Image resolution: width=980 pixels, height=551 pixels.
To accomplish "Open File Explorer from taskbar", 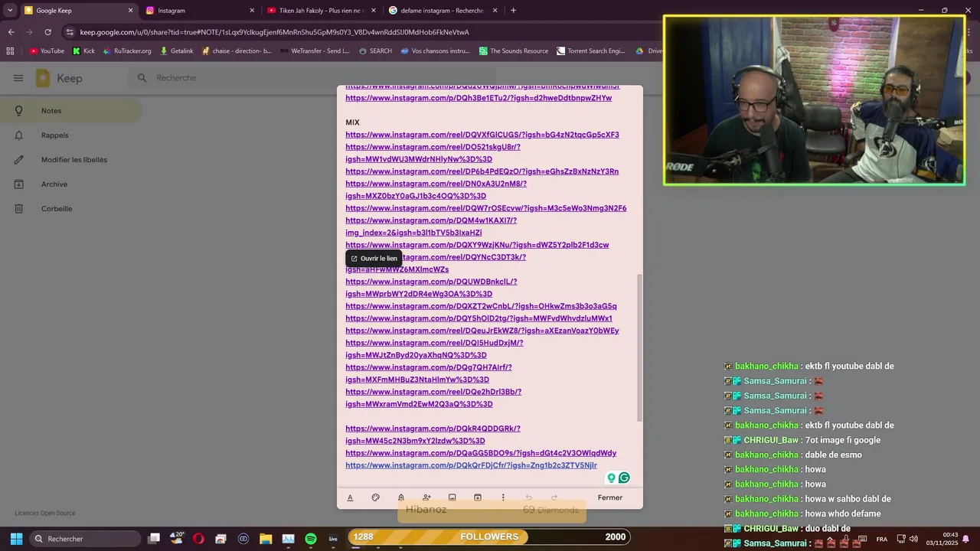I will [266, 539].
